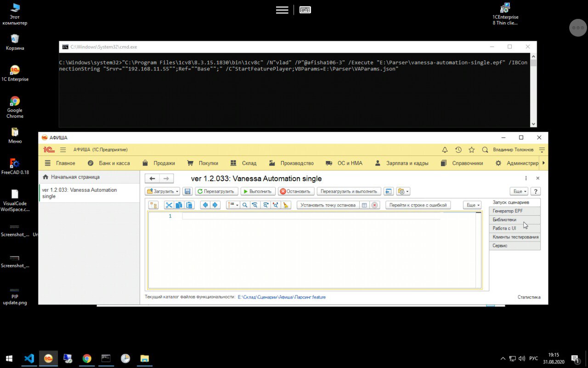Image resolution: width=588 pixels, height=368 pixels.
Task: Click the Выполнить button
Action: tap(258, 191)
